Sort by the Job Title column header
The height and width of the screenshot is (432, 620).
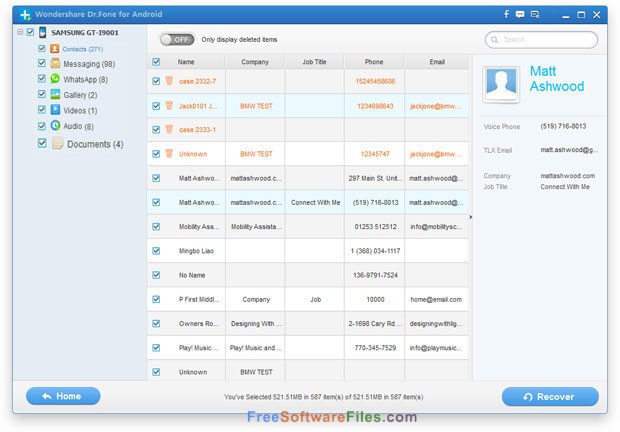tap(314, 62)
